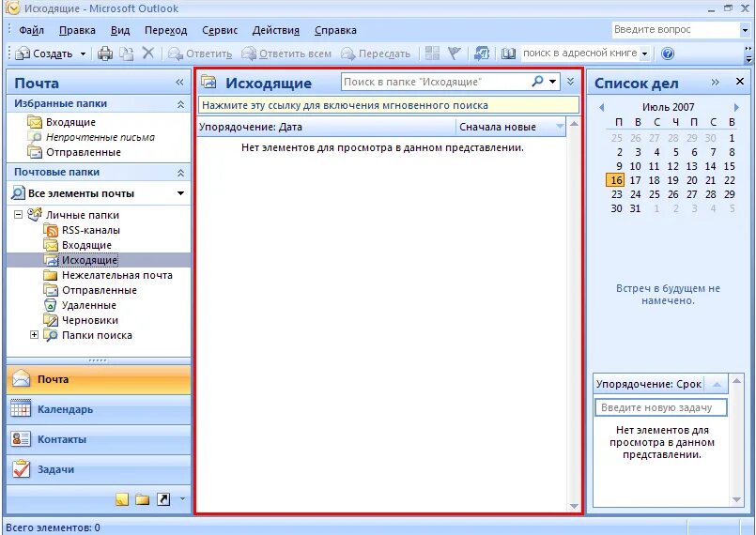Switch to the Календарь module
This screenshot has width=756, height=535.
(99, 409)
